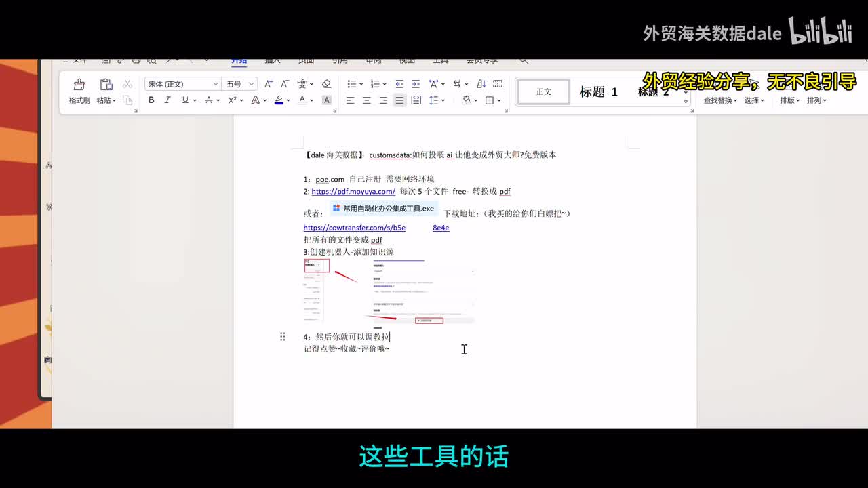Open the 查找替换 find and replace menu
Viewport: 868px width, 488px height.
(720, 100)
